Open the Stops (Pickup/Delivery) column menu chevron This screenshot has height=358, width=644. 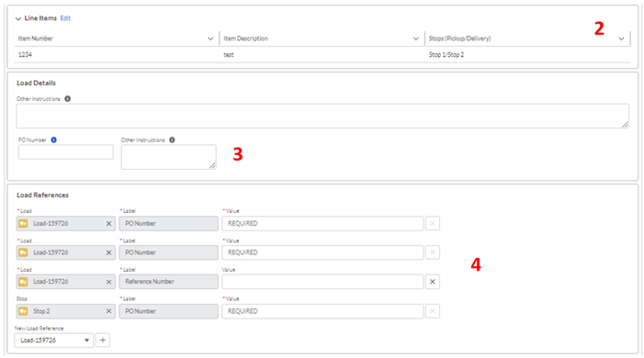point(621,39)
